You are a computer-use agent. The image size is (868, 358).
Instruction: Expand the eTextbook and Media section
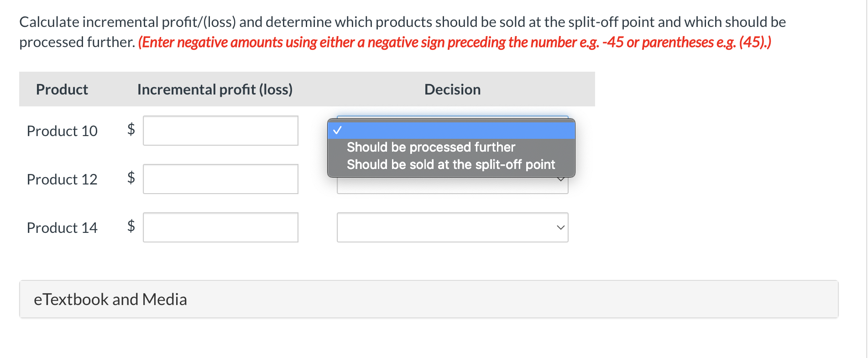click(x=110, y=300)
